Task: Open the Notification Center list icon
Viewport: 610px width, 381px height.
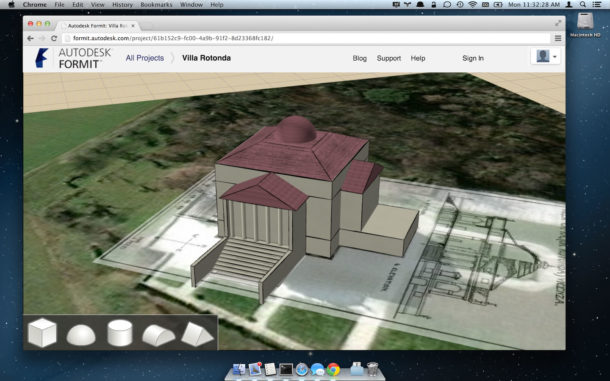Action: coord(597,5)
